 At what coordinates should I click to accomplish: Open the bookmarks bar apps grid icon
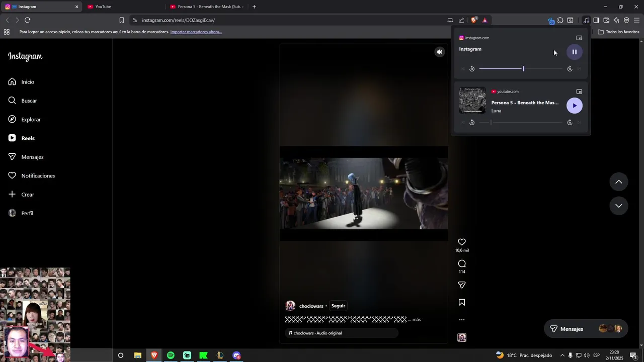point(7,32)
